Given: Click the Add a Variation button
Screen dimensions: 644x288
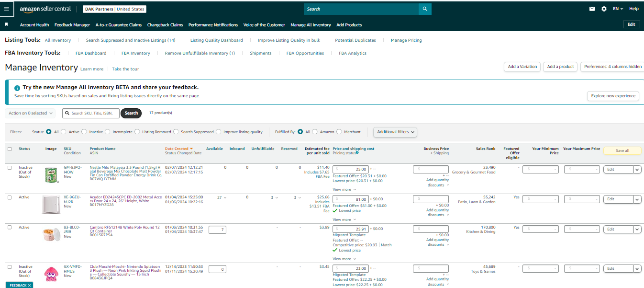Looking at the screenshot, I should pyautogui.click(x=522, y=67).
